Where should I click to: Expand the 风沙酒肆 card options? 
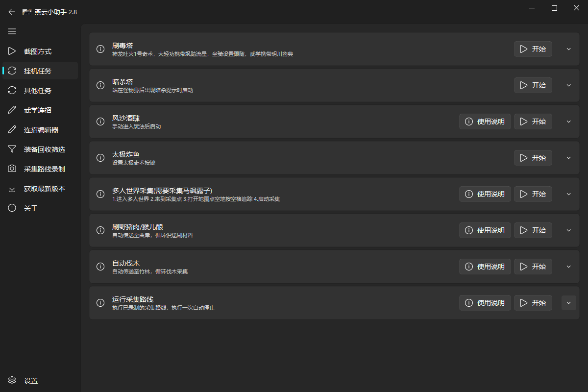[x=569, y=122]
